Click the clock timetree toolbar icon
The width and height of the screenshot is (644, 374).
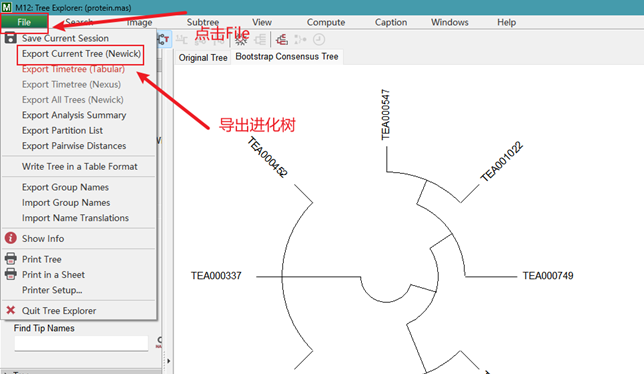click(x=319, y=39)
